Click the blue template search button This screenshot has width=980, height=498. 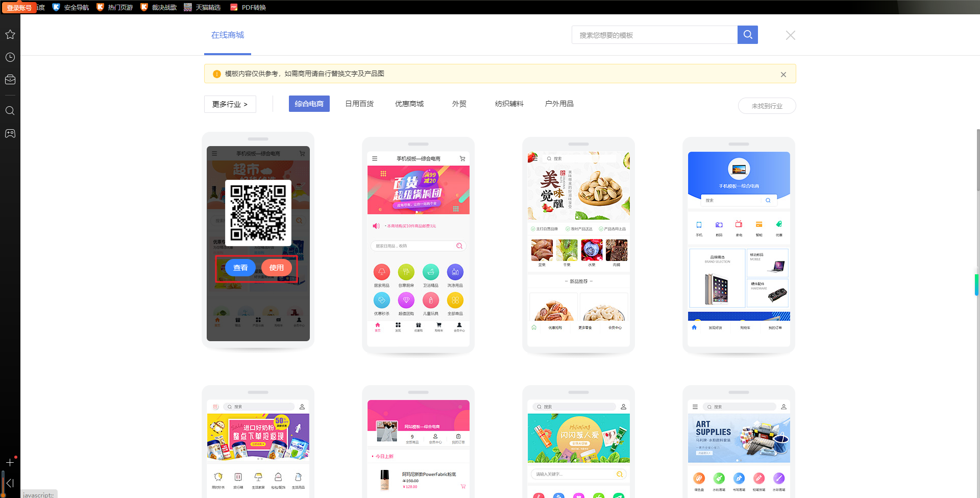click(x=748, y=35)
